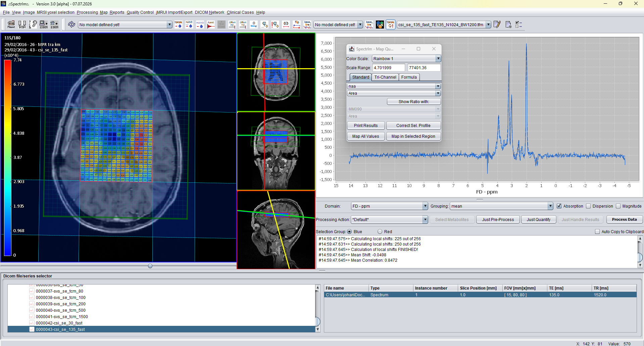Viewport: 644px width, 346px height.
Task: Open the Grouping mean dropdown
Action: [501, 206]
